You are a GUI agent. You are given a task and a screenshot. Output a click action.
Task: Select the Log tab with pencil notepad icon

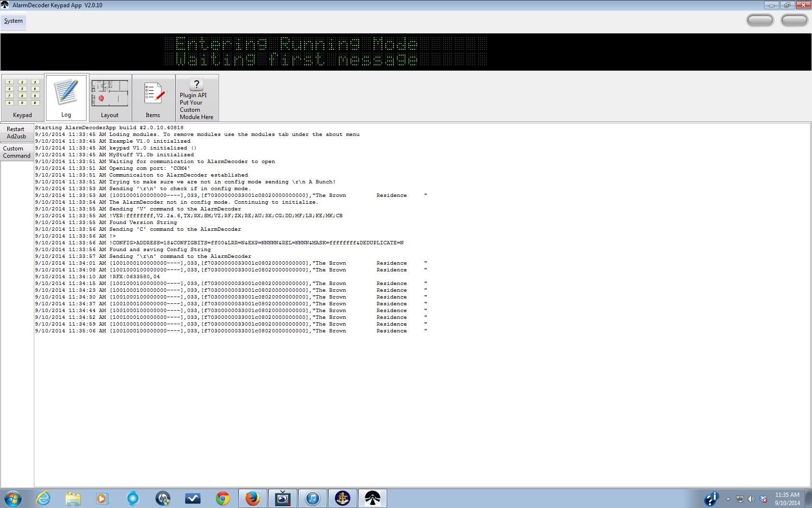tap(66, 97)
